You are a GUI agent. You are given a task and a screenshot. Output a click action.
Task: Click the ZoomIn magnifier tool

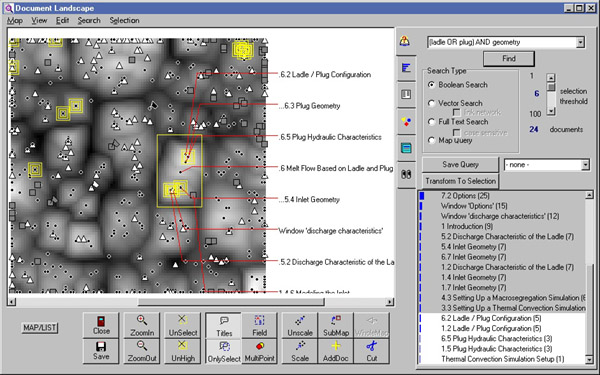click(142, 326)
